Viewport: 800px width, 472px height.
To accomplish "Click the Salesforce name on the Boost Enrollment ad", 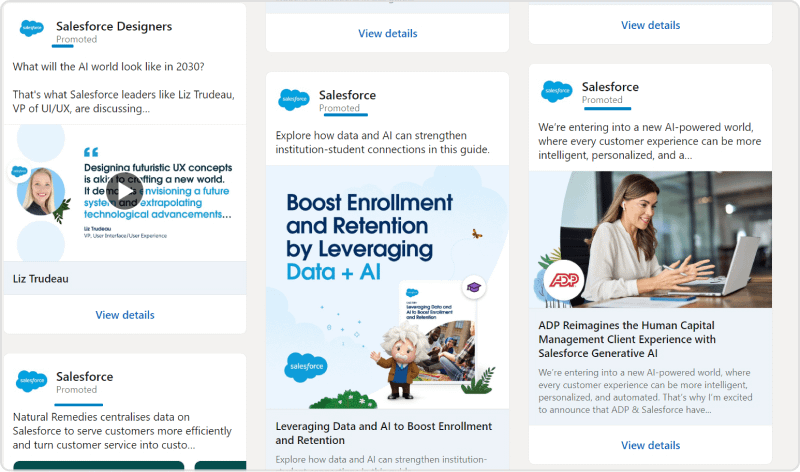I will (x=347, y=95).
